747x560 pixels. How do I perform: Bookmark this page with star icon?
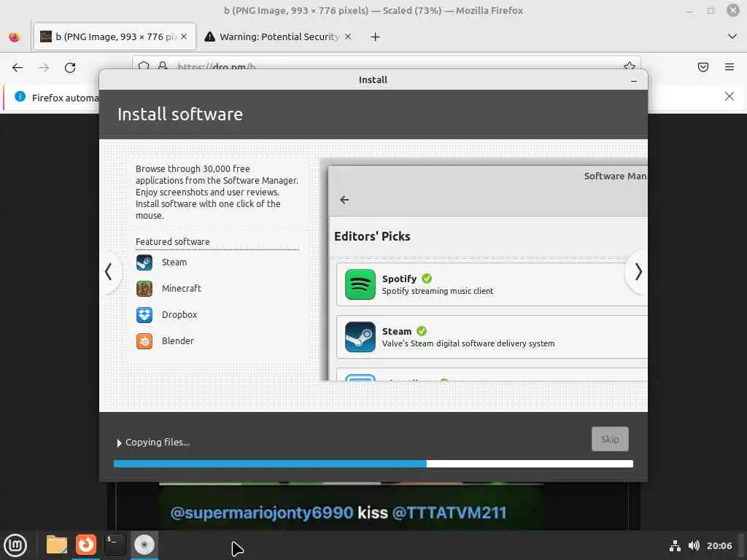(630, 66)
